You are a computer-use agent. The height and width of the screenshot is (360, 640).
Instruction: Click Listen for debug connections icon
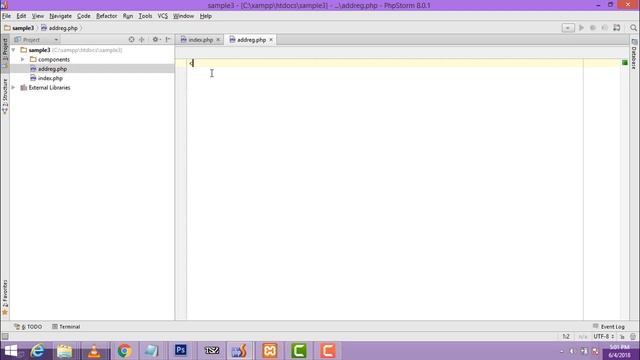pos(617,28)
